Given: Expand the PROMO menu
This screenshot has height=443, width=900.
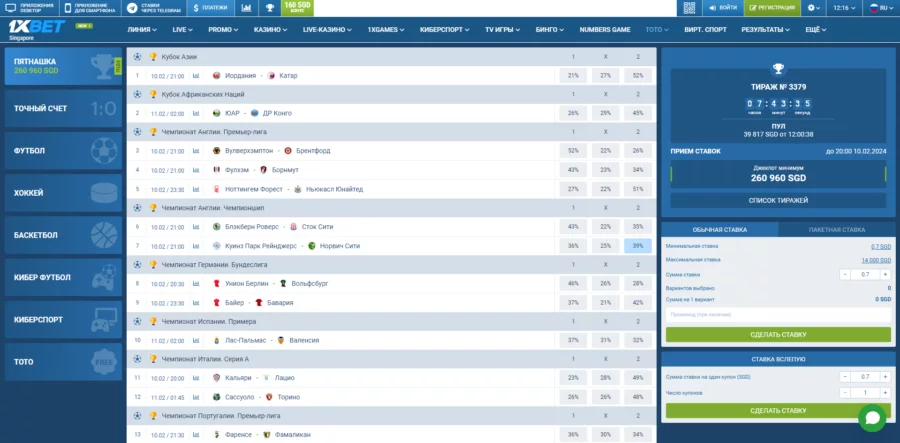Looking at the screenshot, I should coord(224,30).
